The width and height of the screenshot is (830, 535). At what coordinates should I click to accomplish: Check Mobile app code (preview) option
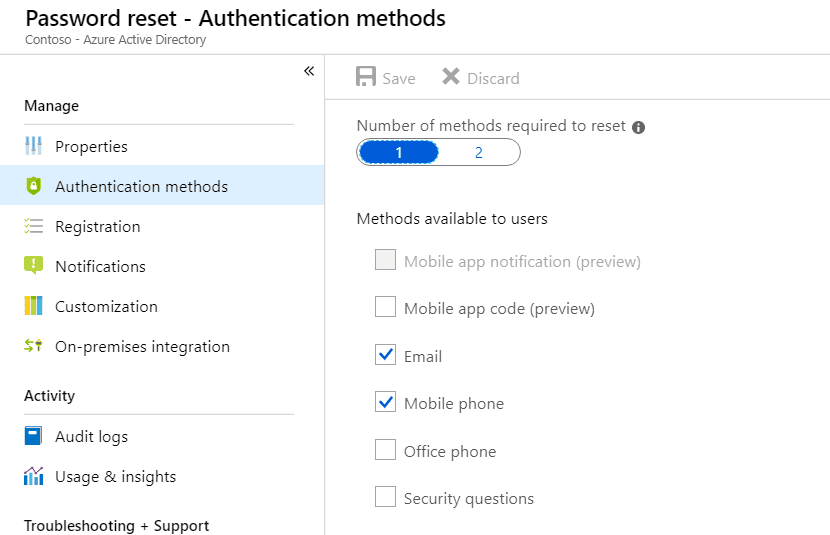tap(385, 307)
